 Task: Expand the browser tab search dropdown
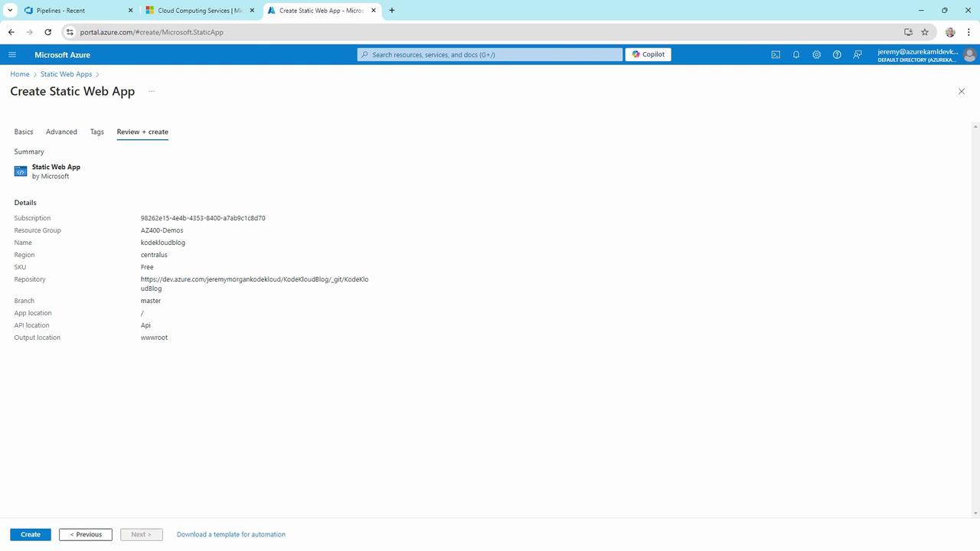[x=10, y=10]
